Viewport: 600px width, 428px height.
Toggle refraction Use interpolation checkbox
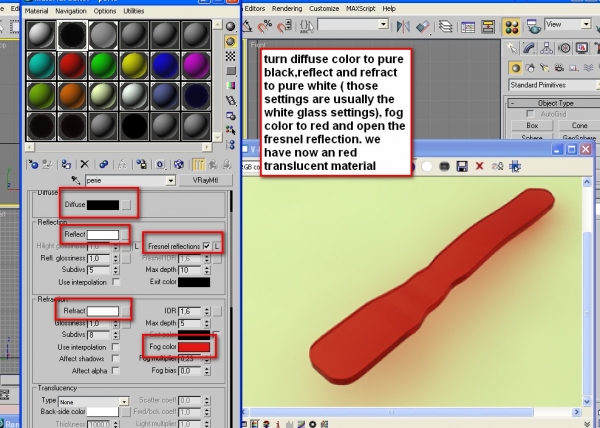[116, 347]
